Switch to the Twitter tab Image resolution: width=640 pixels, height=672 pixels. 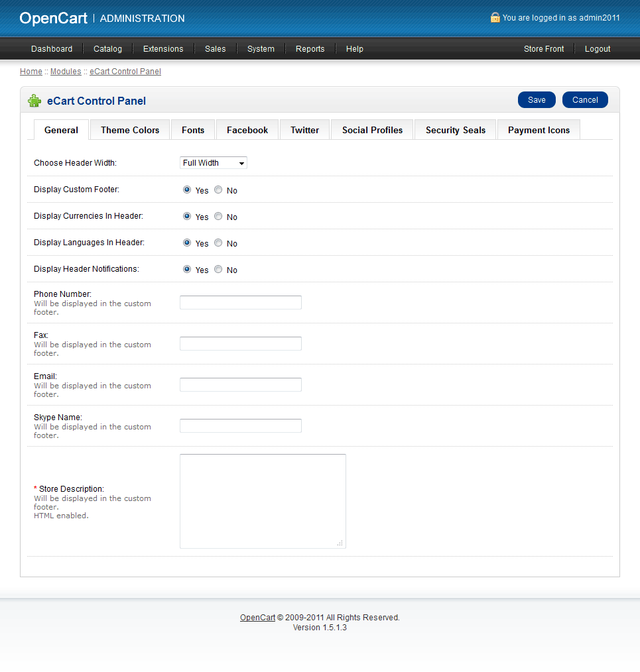(x=304, y=130)
